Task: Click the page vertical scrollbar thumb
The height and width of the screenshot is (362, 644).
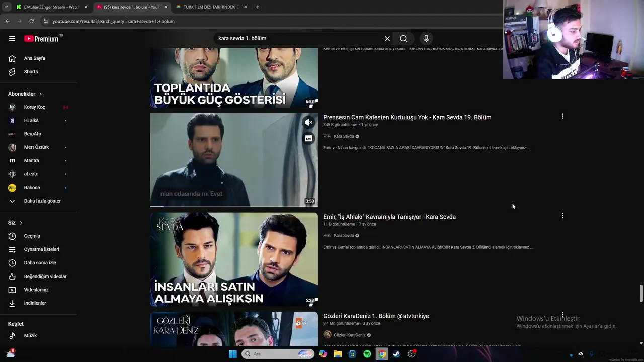Action: 641,294
